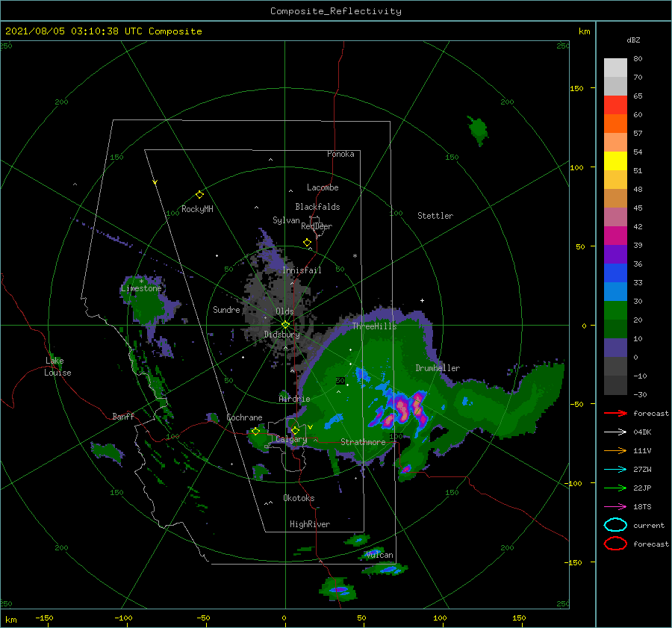Image resolution: width=672 pixels, height=628 pixels.
Task: Select the light blue 30-33 dBZ swatch
Action: point(615,291)
